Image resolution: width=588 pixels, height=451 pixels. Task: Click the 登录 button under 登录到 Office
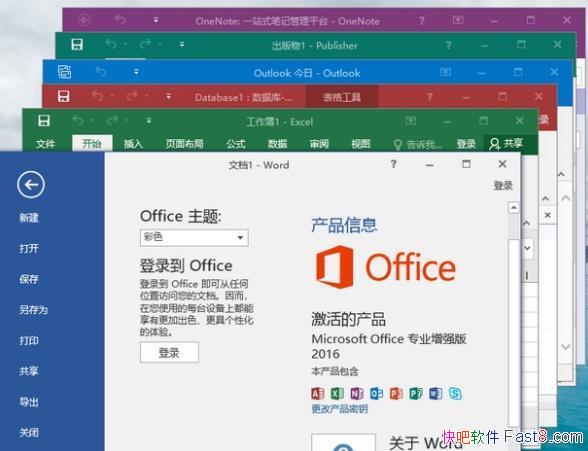pos(169,352)
